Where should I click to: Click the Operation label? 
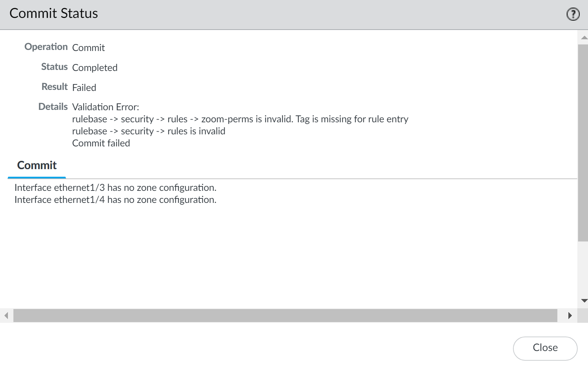[x=46, y=47]
